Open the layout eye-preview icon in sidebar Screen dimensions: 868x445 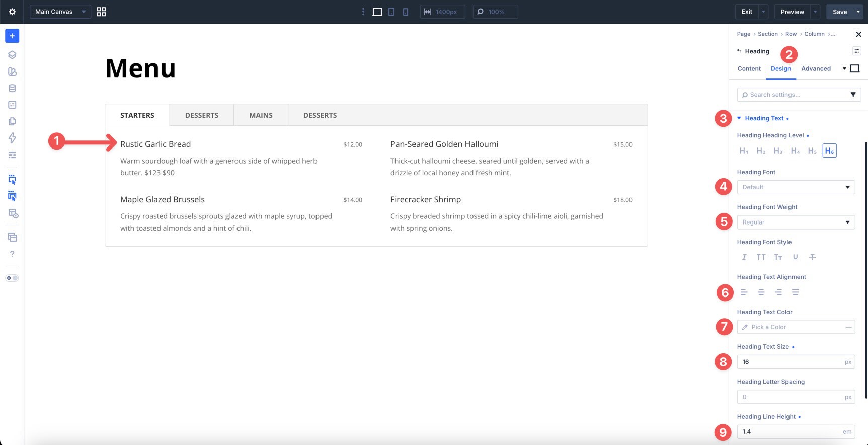tap(13, 213)
